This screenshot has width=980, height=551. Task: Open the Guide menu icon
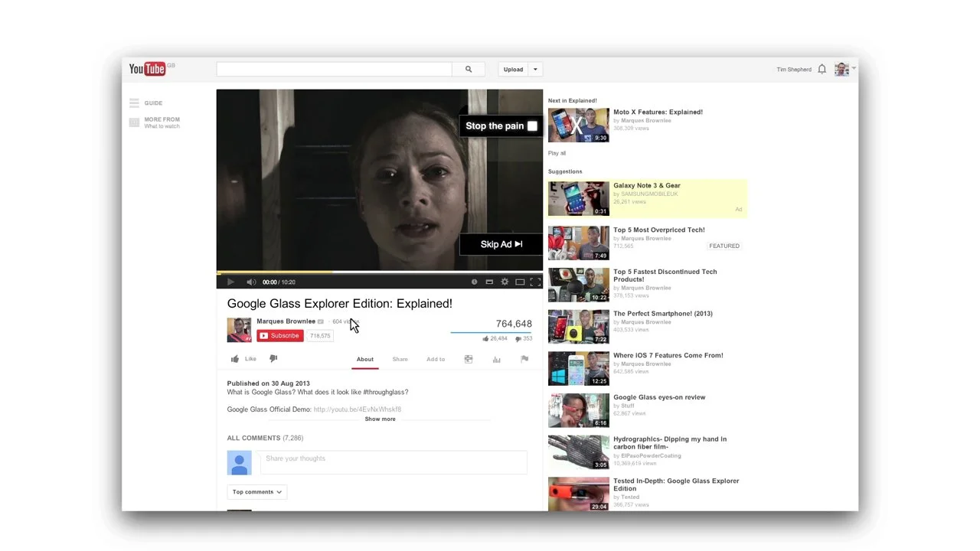click(x=134, y=103)
